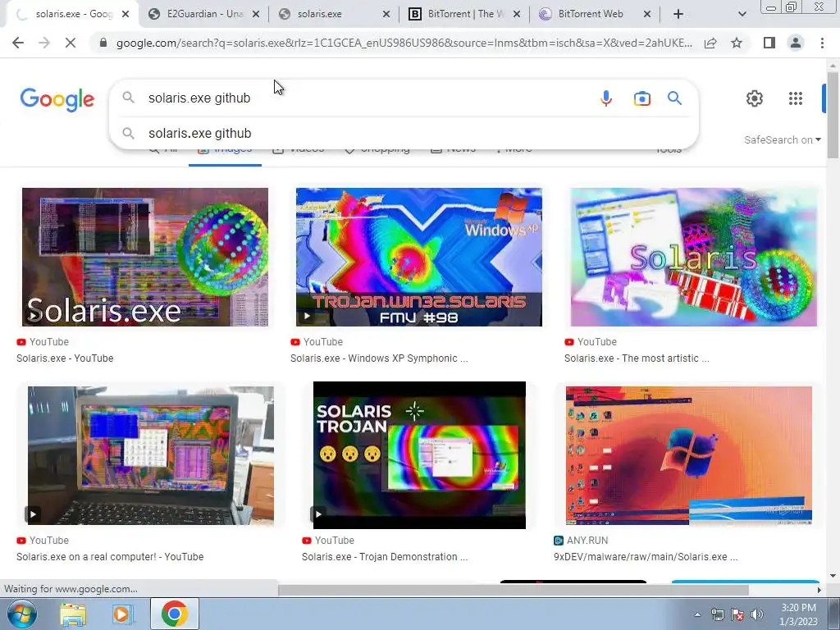Open the Chrome side panel
The image size is (840, 630).
point(769,43)
